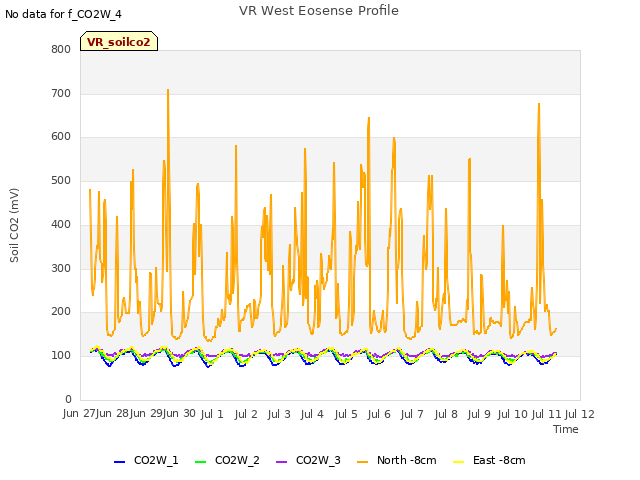Click the Jul 12 date tick
640x480 pixels.
pyautogui.click(x=580, y=414)
